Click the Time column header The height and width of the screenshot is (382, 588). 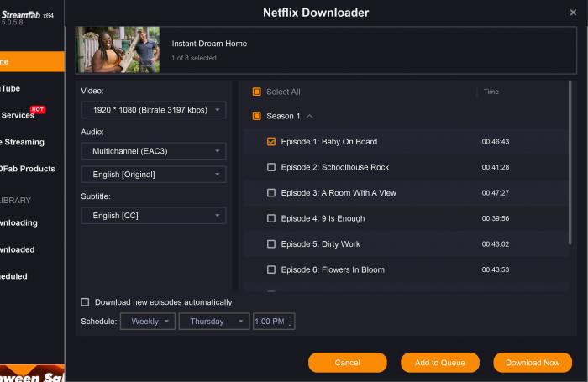click(x=491, y=92)
